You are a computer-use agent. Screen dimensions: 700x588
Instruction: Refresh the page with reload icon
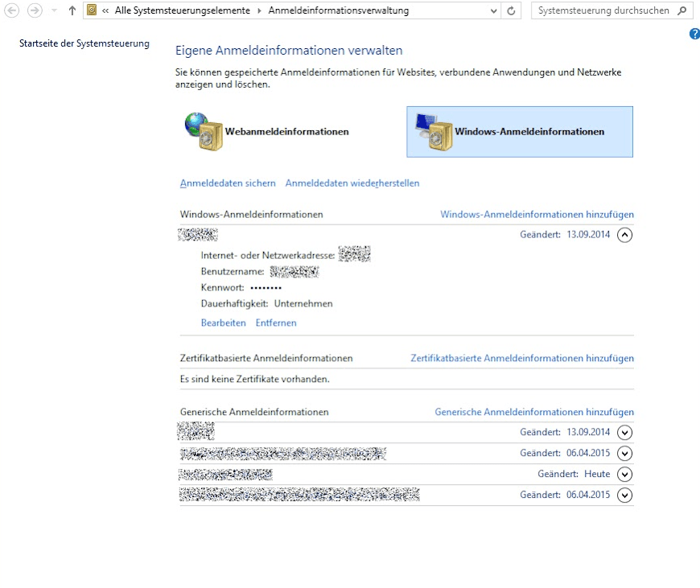tap(511, 10)
